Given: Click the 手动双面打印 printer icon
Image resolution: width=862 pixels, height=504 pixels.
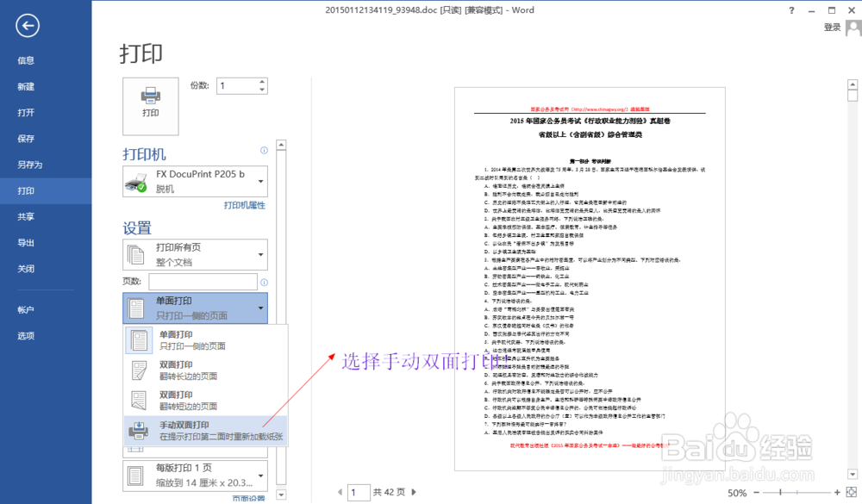Looking at the screenshot, I should [x=139, y=431].
